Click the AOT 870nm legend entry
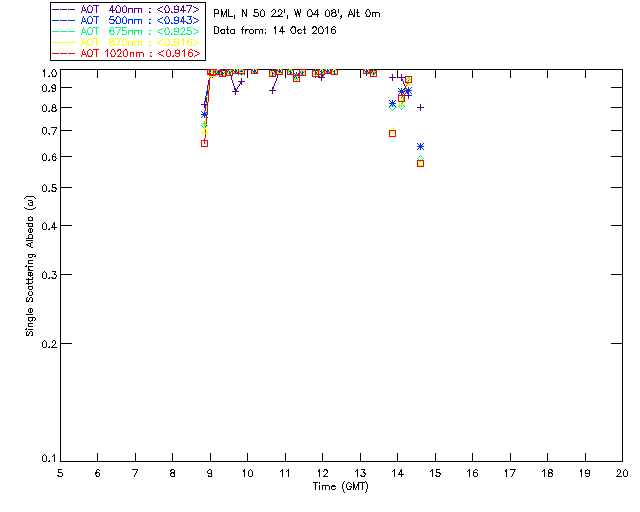Viewport: 640px width, 512px height. click(127, 42)
